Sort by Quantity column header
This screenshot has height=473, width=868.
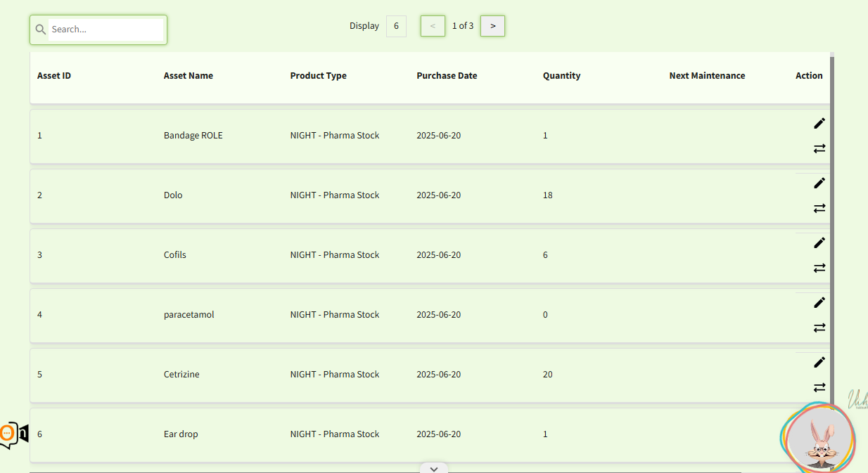562,76
